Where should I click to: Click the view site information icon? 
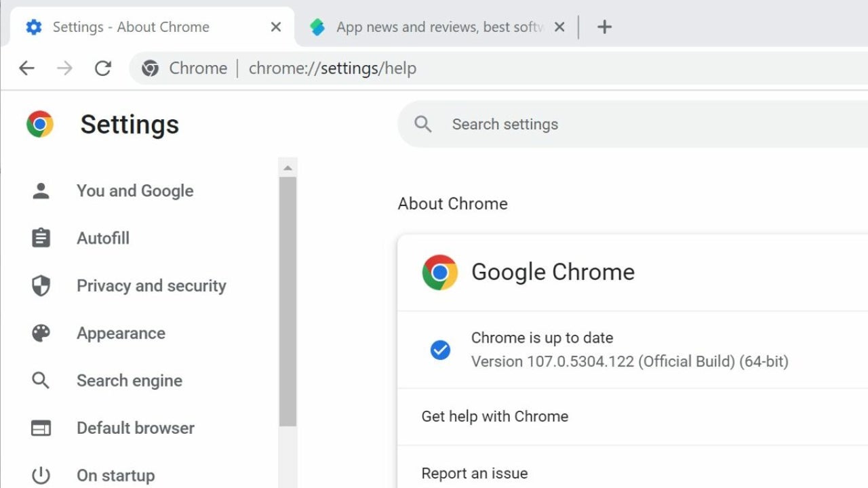(x=150, y=68)
